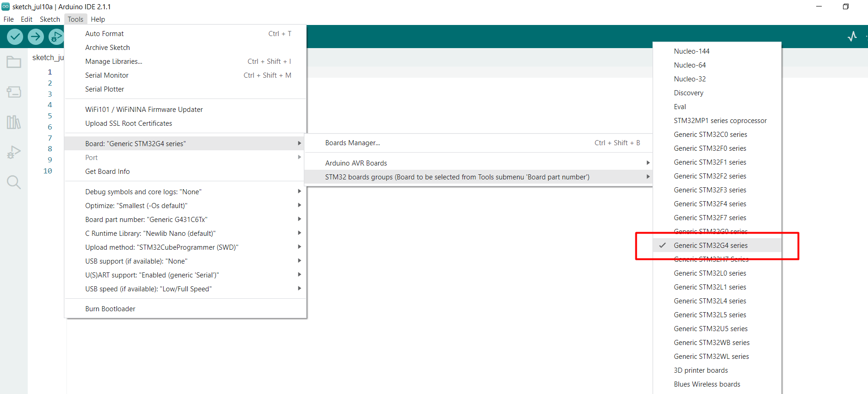This screenshot has width=868, height=394.
Task: Click the Verify checkmark button
Action: [15, 37]
